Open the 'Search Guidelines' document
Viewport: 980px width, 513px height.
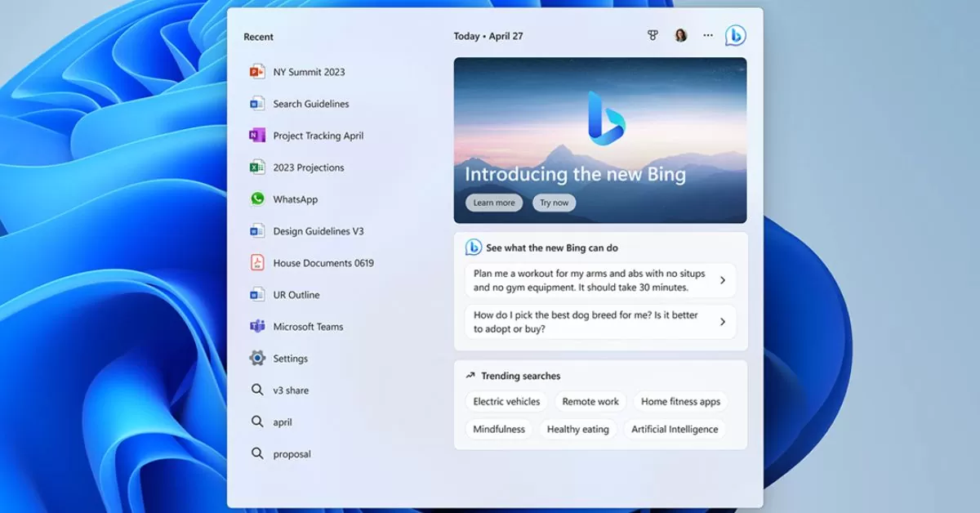click(311, 104)
